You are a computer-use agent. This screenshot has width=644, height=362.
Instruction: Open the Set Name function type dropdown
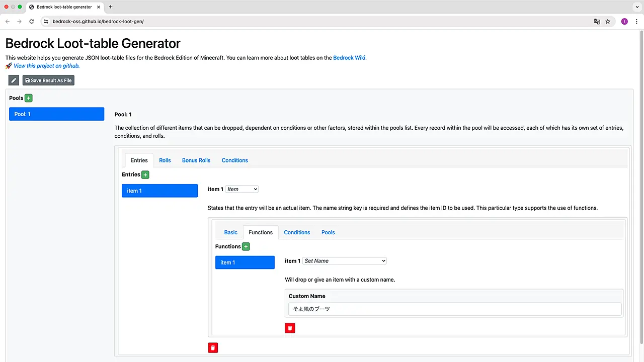pos(345,261)
